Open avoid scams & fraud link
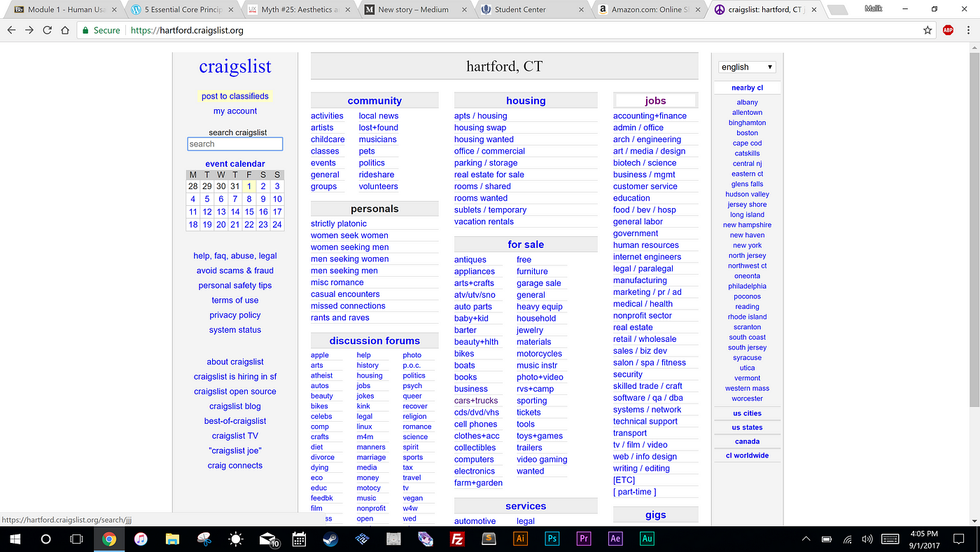 click(x=235, y=270)
